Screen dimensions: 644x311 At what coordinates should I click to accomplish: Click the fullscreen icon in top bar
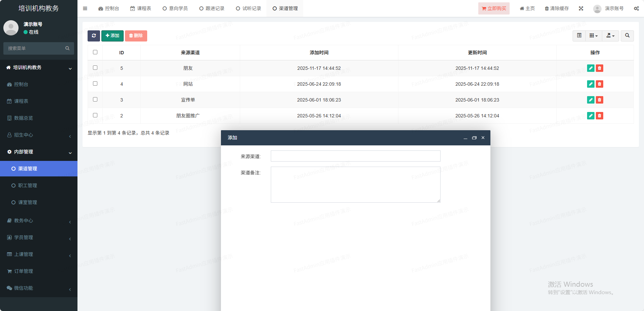(581, 8)
